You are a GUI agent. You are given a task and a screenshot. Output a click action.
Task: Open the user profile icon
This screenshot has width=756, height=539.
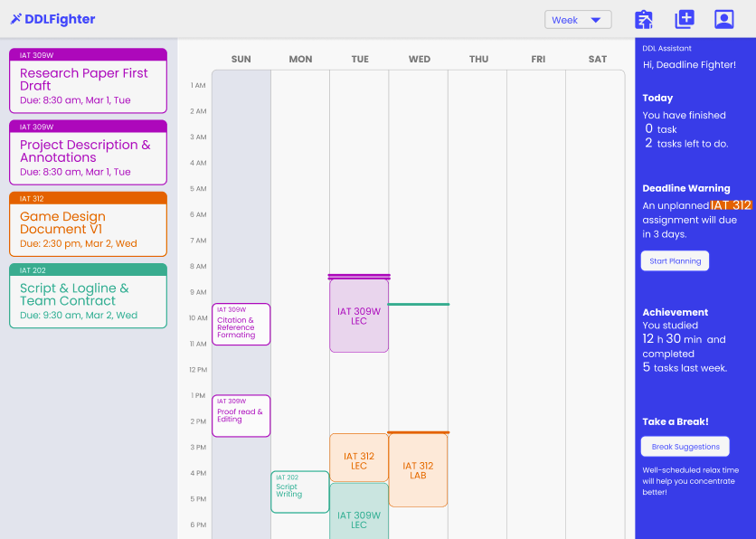(x=723, y=19)
